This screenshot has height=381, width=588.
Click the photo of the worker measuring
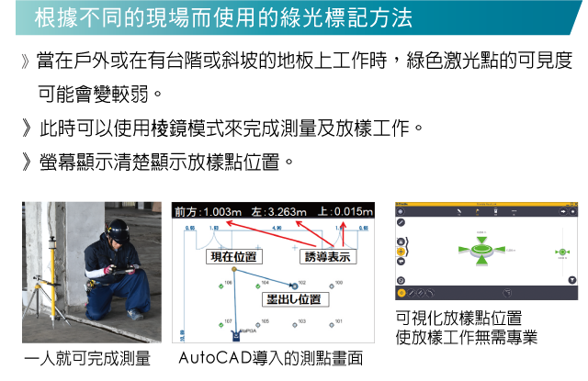pos(92,273)
